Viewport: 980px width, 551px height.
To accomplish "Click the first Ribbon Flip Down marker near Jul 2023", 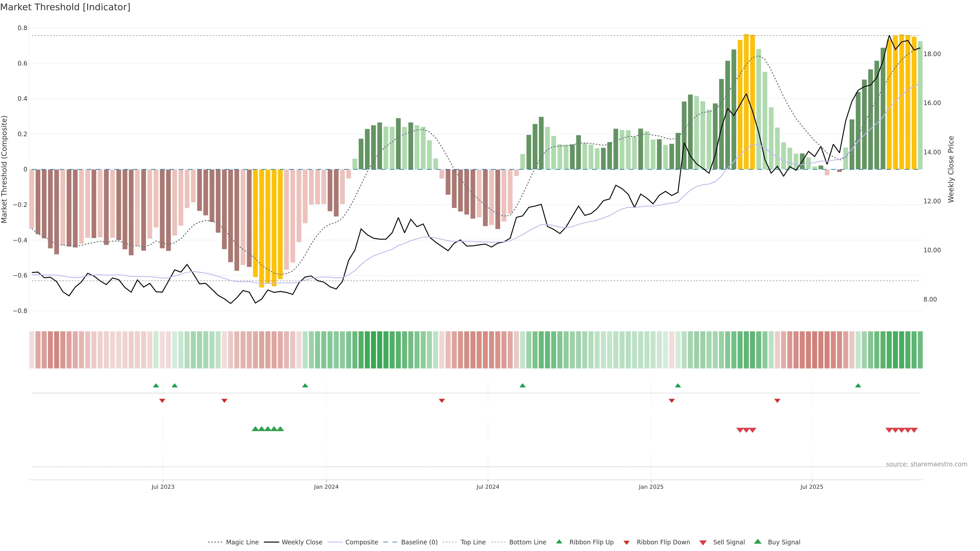I will pyautogui.click(x=162, y=400).
